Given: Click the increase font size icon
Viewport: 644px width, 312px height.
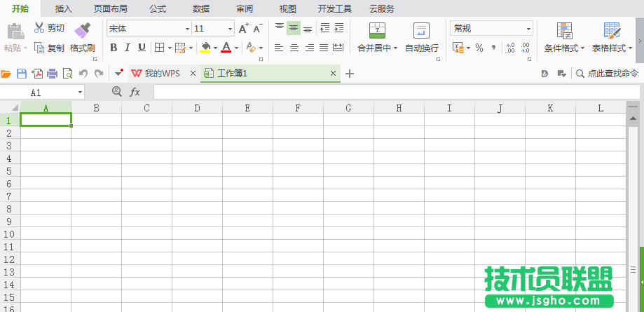Looking at the screenshot, I should [x=243, y=29].
